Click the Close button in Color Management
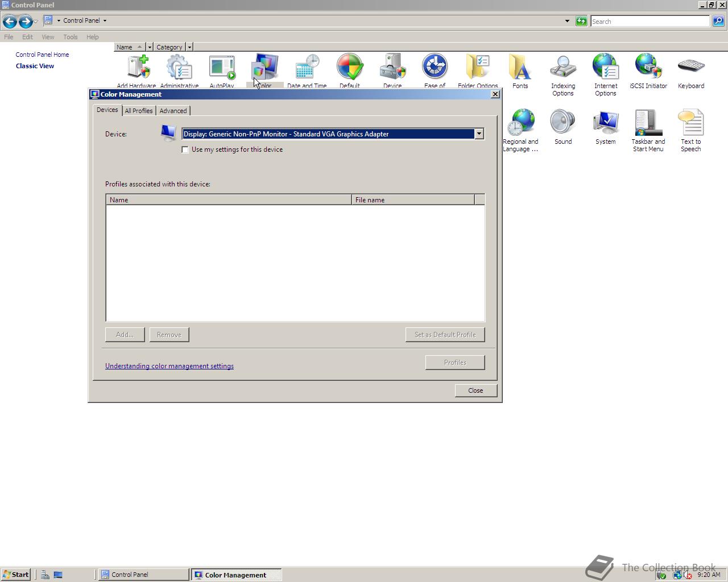The width and height of the screenshot is (728, 582). click(475, 390)
